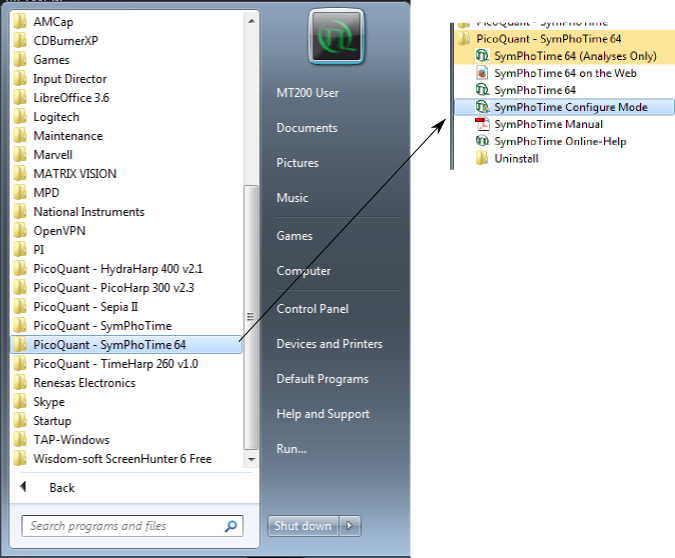Image resolution: width=675 pixels, height=558 pixels.
Task: Click the PicoQuant - Sepia II folder icon
Action: click(20, 307)
